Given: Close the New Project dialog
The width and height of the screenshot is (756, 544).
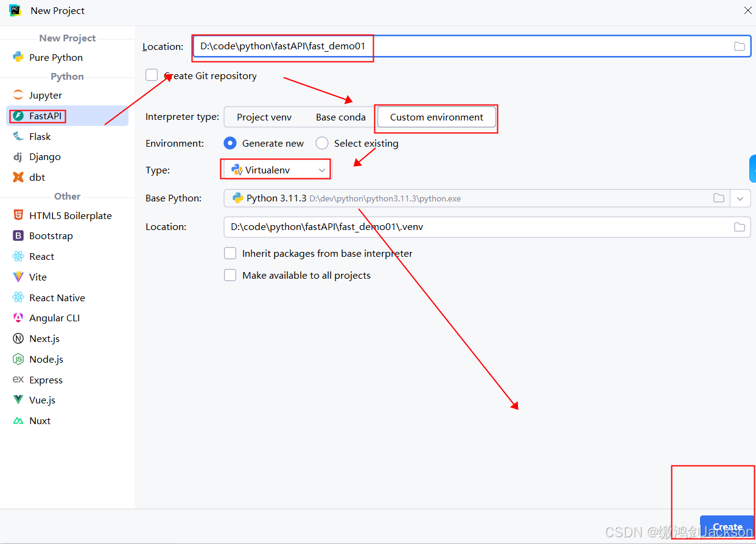Looking at the screenshot, I should click(x=747, y=10).
